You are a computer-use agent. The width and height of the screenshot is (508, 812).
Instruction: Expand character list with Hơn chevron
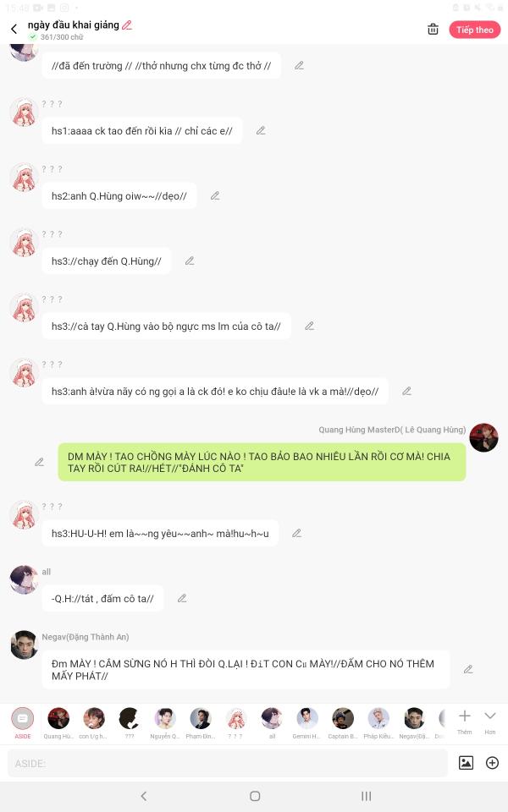pyautogui.click(x=490, y=721)
